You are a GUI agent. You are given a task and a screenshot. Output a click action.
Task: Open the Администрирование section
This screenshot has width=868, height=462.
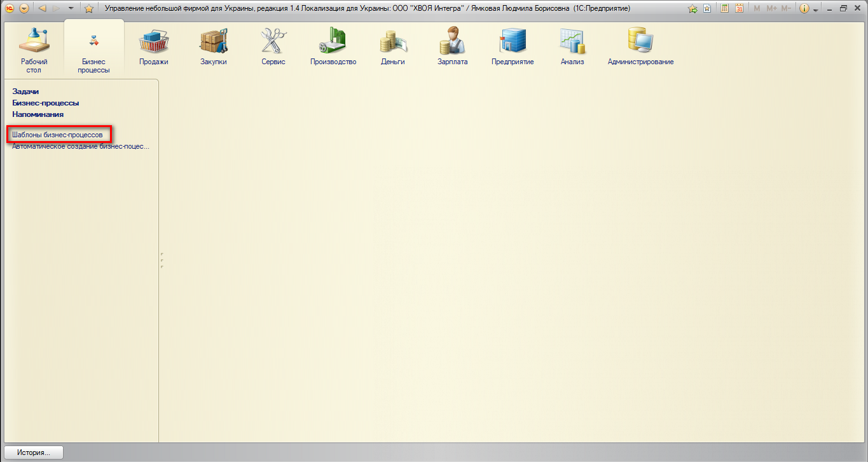pos(640,47)
